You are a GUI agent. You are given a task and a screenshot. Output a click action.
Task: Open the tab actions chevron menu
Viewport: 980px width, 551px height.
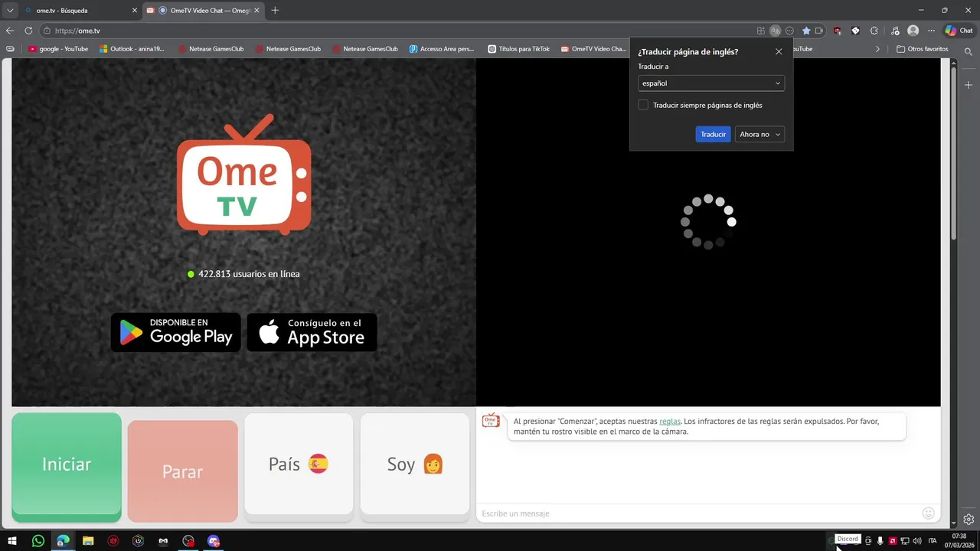coord(10,11)
